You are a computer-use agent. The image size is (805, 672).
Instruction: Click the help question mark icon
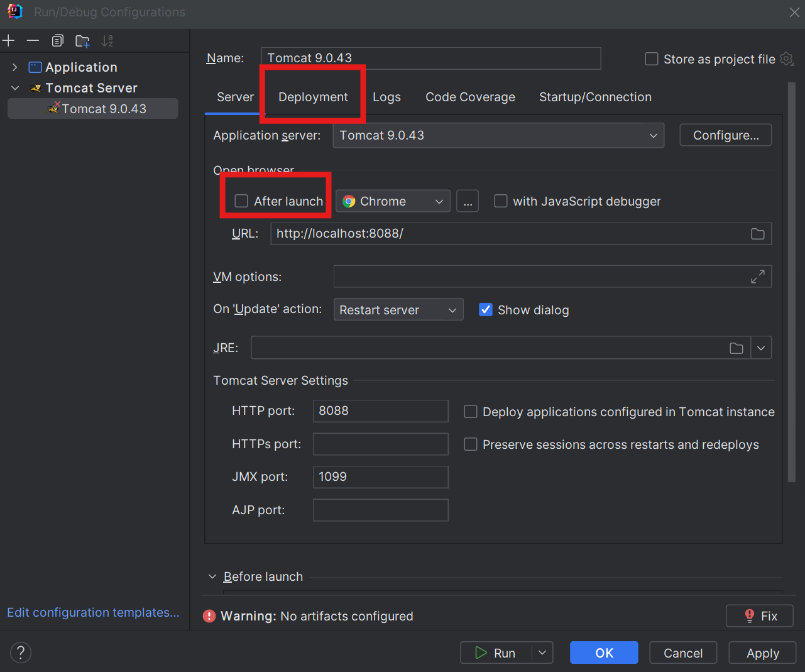(x=21, y=652)
